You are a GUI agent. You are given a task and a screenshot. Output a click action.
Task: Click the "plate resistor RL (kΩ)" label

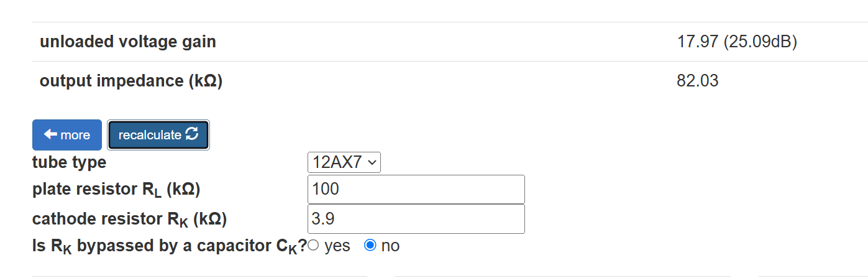coord(116,190)
